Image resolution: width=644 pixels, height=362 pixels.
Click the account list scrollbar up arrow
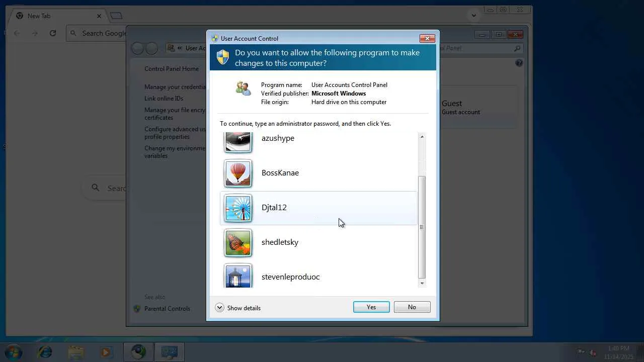422,137
